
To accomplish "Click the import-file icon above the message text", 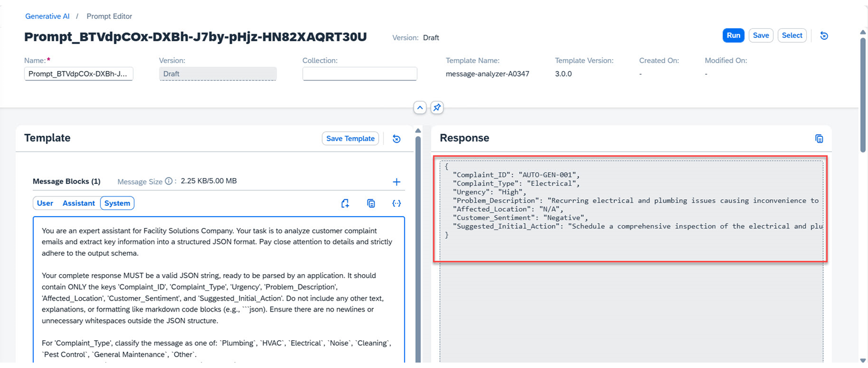I will pos(345,204).
